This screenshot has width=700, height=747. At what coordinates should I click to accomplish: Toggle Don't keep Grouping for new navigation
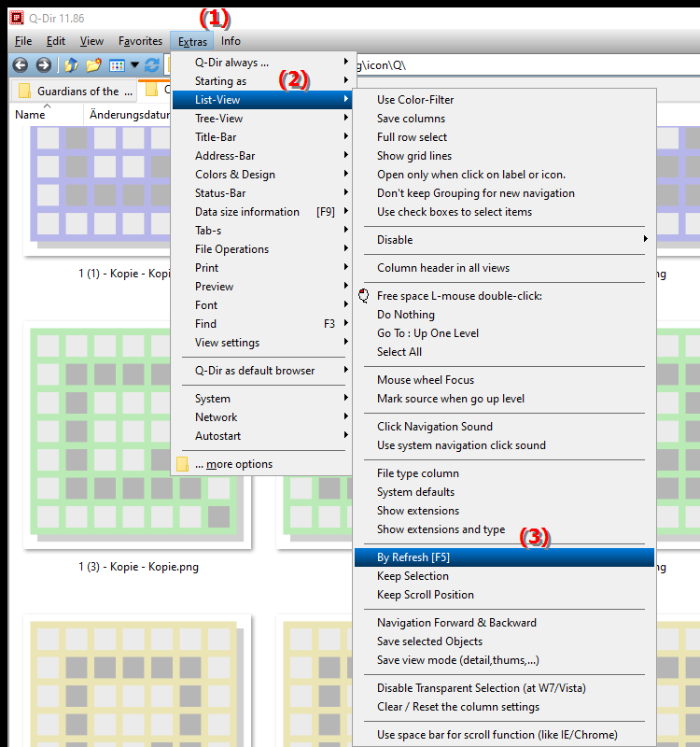(x=505, y=193)
